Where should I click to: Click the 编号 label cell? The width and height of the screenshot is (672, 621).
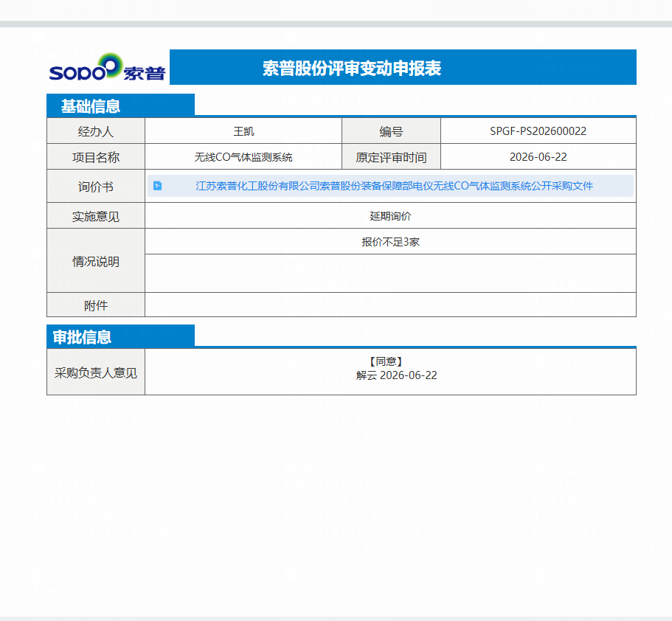point(391,131)
